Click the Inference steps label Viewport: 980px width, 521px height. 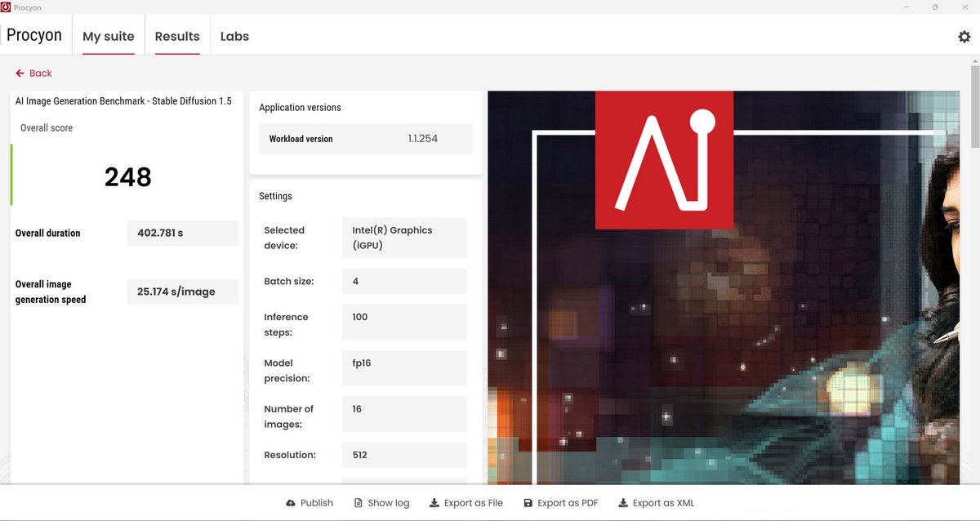coord(286,324)
